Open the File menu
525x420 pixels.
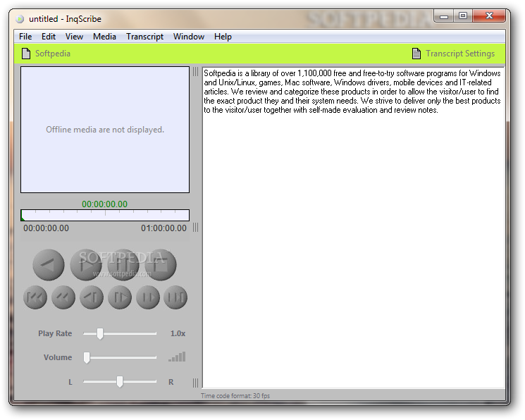point(25,37)
